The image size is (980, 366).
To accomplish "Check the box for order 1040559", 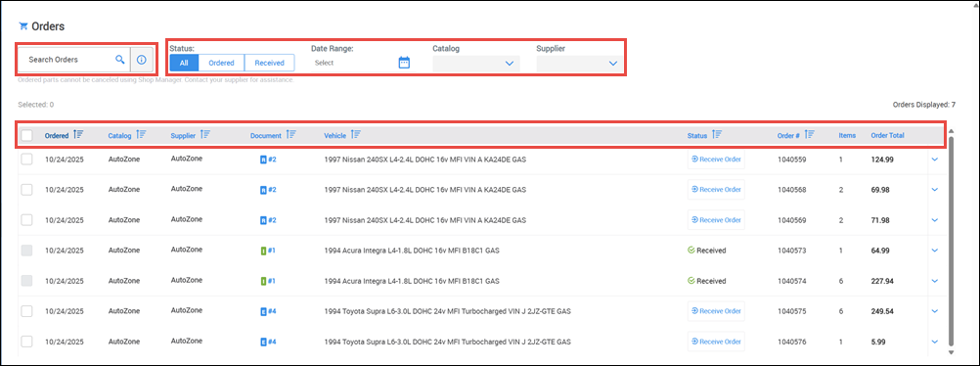I will [26, 160].
